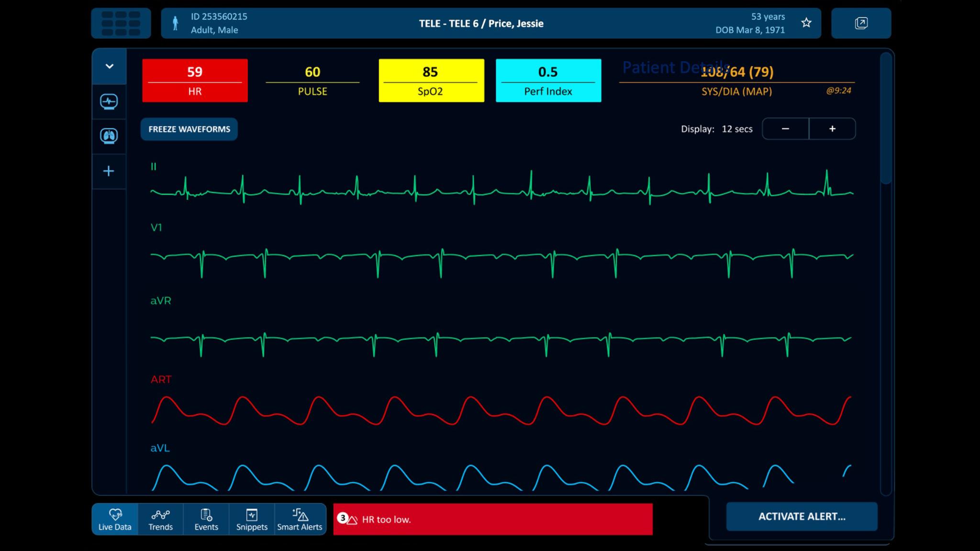Open the Events tab
This screenshot has width=980, height=551.
pos(206,519)
